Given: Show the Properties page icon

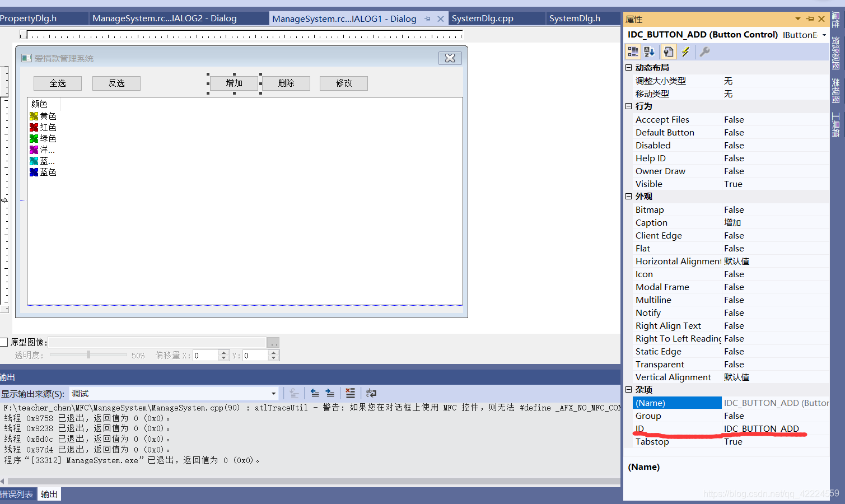Looking at the screenshot, I should pos(668,52).
